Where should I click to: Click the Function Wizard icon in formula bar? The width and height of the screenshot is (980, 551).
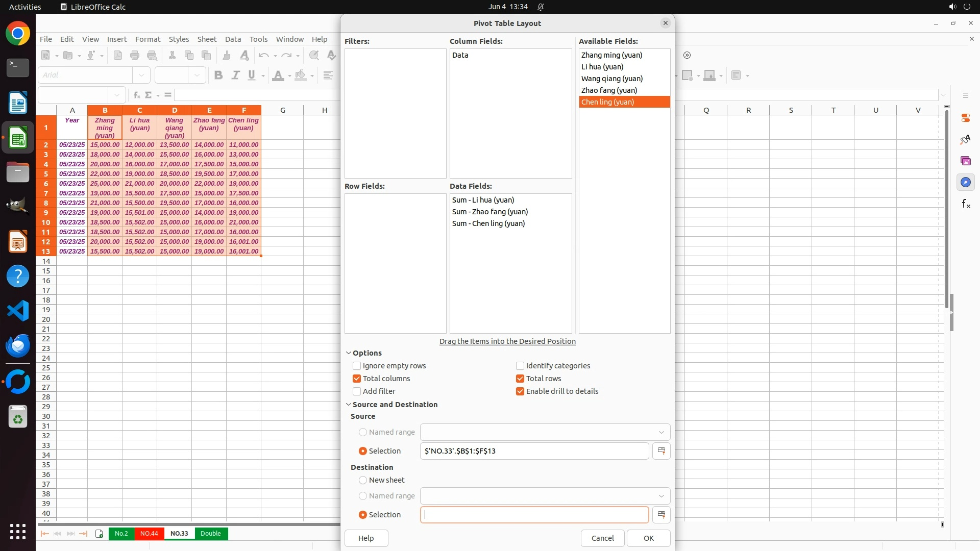tap(136, 95)
